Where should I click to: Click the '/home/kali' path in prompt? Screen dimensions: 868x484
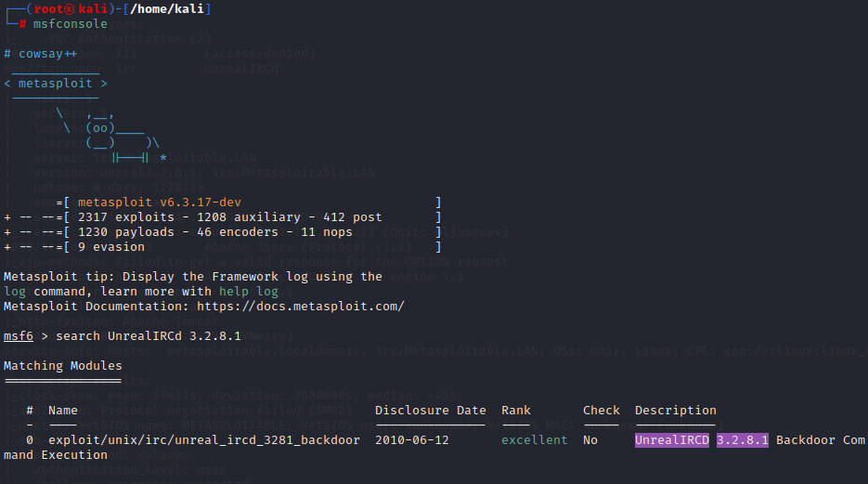pyautogui.click(x=166, y=9)
